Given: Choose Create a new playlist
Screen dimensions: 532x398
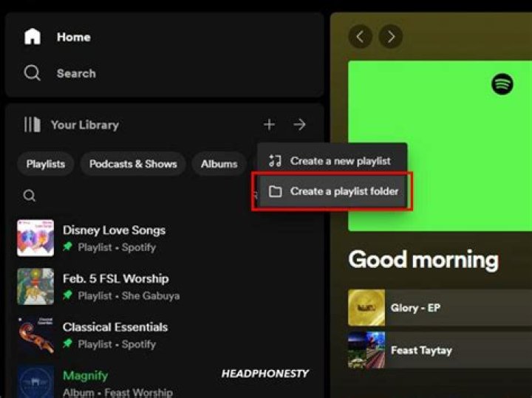Looking at the screenshot, I should click(x=332, y=161).
